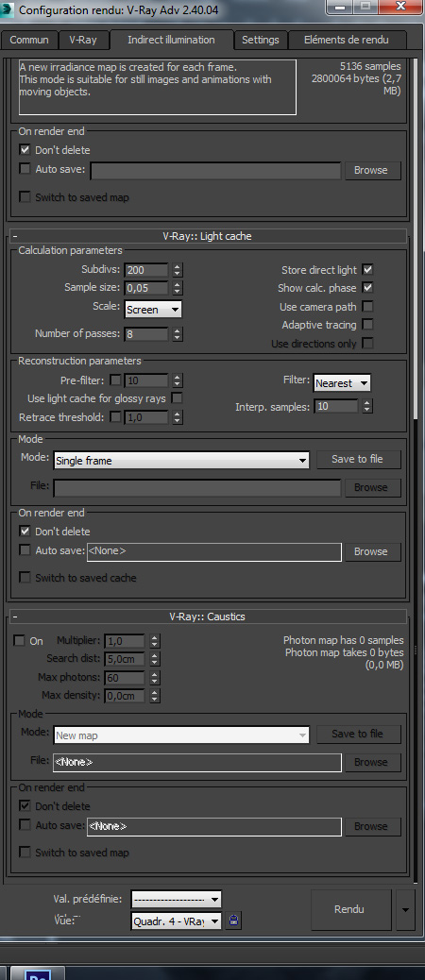Click Browse for Caustics Auto save
Viewport: 425px width, 980px height.
point(371,826)
